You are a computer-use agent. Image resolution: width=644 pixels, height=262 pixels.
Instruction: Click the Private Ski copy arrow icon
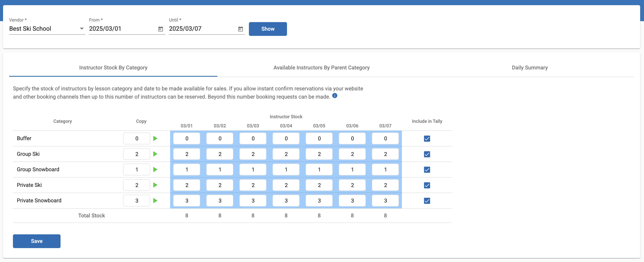pos(155,185)
